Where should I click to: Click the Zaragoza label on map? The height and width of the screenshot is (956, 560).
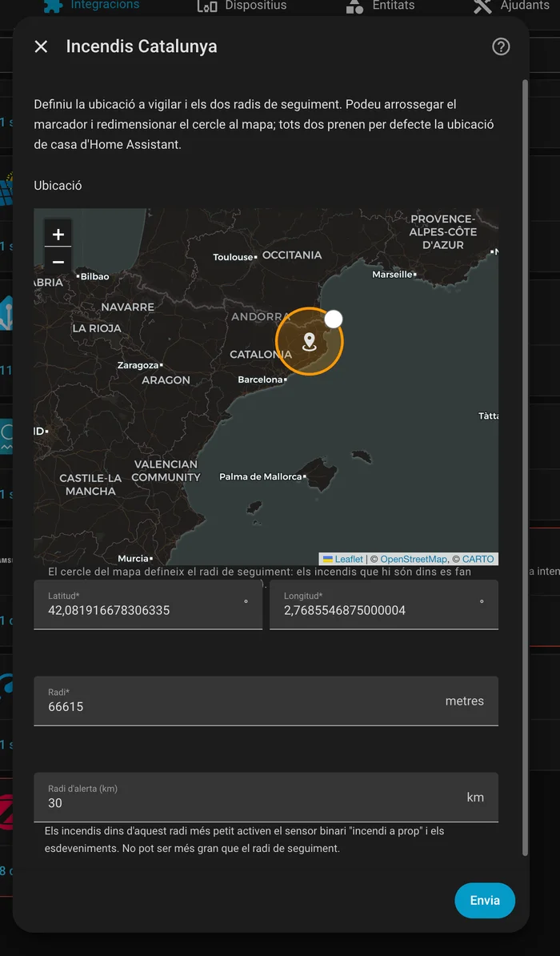pos(138,365)
